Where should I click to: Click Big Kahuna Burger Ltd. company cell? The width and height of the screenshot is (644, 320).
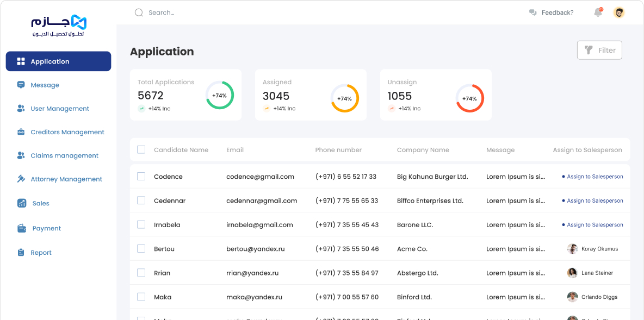point(432,177)
